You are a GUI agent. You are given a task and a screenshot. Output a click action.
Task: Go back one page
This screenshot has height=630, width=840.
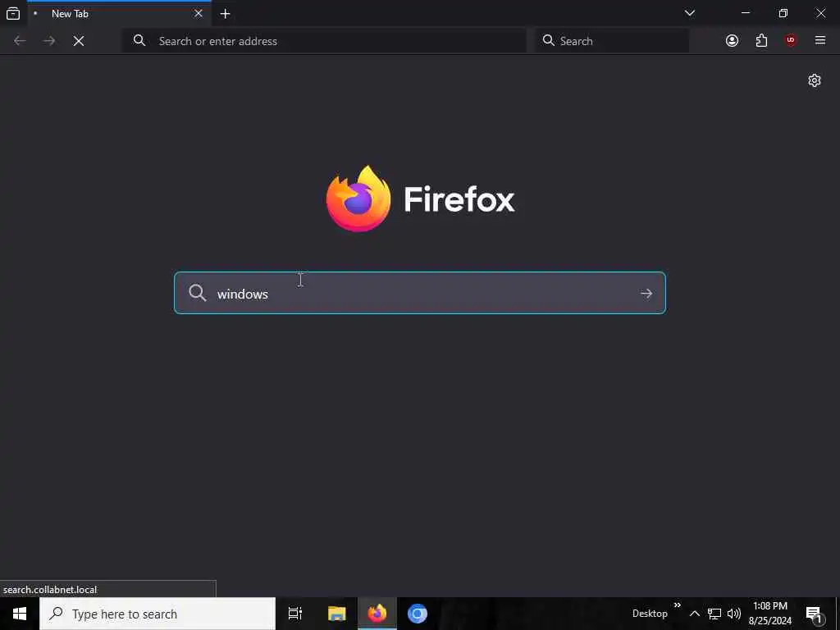click(20, 41)
